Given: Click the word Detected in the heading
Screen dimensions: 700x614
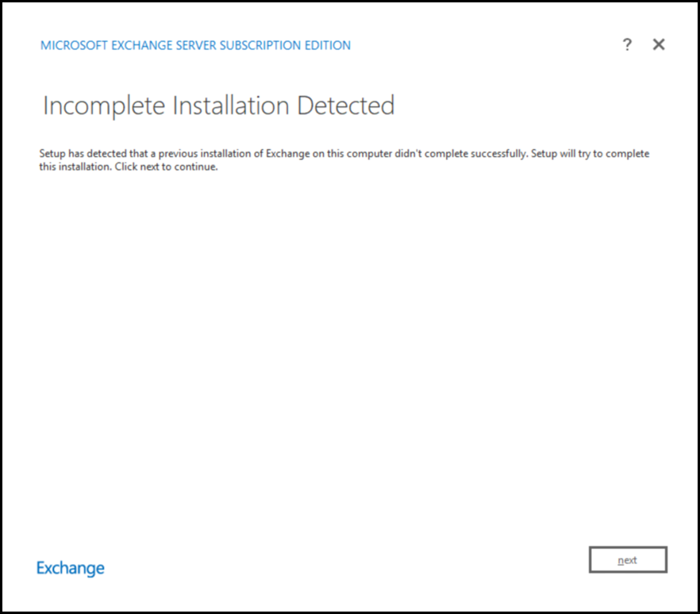Looking at the screenshot, I should coord(345,106).
